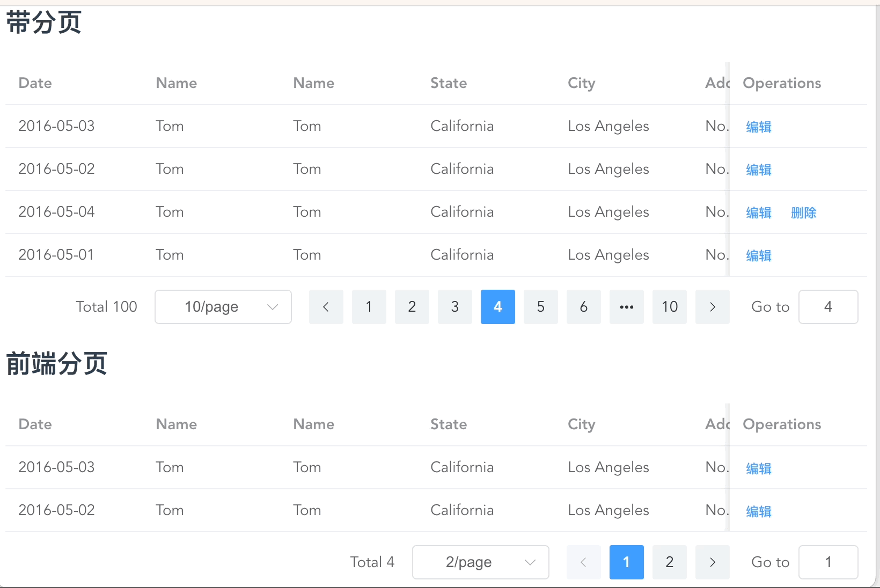The image size is (880, 588).
Task: Jump to last page 10
Action: (x=669, y=307)
